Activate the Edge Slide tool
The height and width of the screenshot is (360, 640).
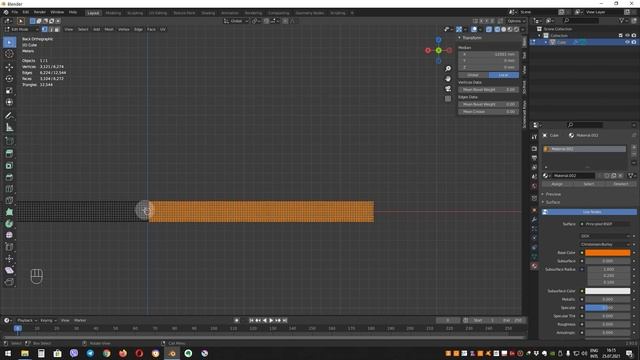[x=9, y=247]
